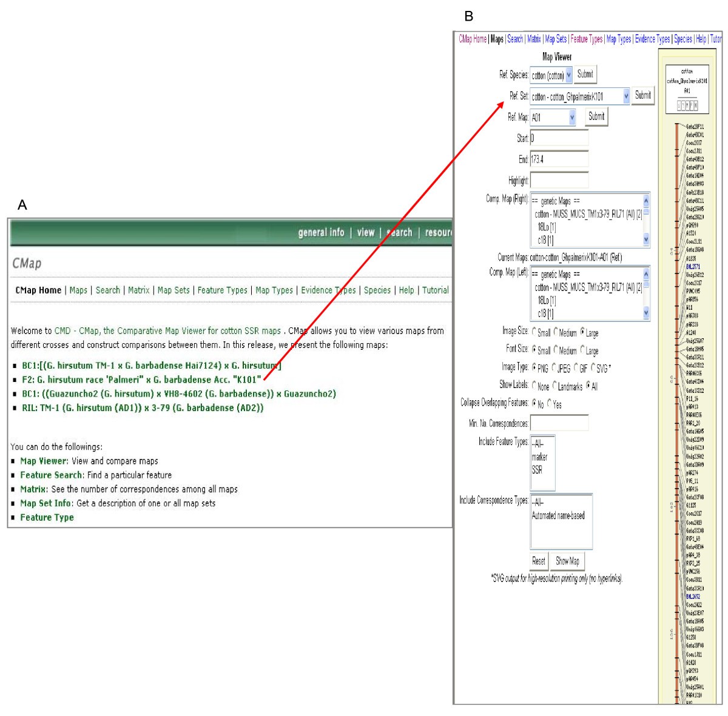Choose JPEG as the Image Type
Image resolution: width=728 pixels, height=716 pixels.
(554, 367)
